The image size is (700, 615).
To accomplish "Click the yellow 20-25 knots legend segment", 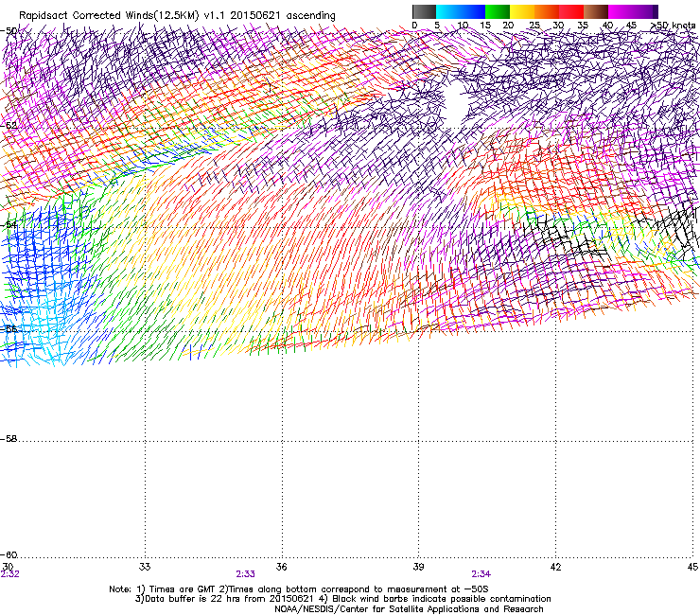I will pos(522,11).
